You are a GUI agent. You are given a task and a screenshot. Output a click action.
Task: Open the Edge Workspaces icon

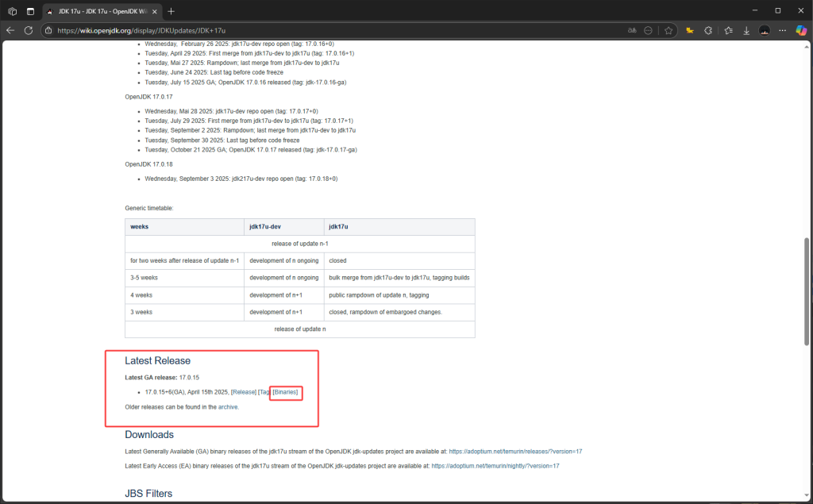(x=13, y=11)
